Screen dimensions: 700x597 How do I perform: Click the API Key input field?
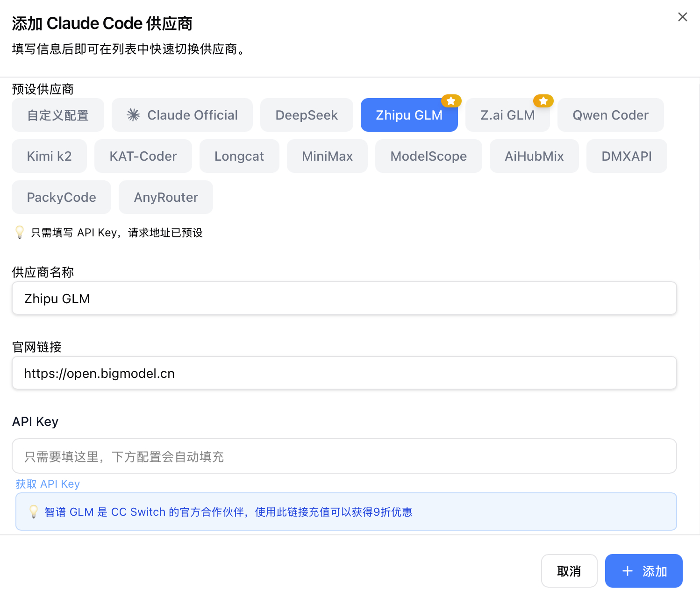344,456
